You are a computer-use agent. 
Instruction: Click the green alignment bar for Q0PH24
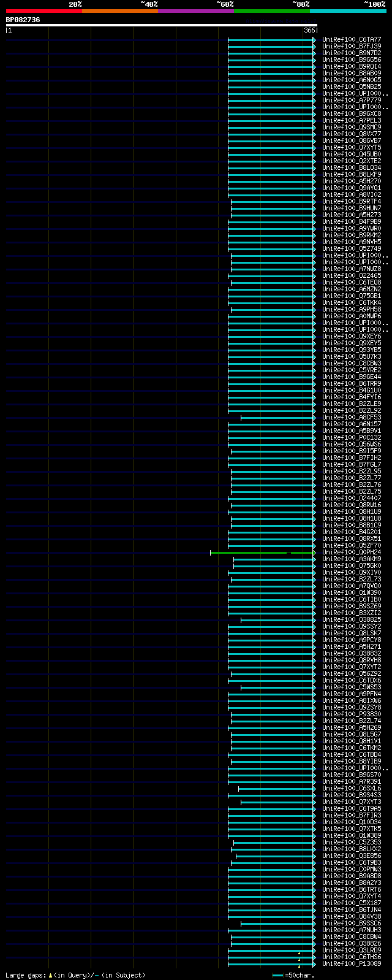263,553
